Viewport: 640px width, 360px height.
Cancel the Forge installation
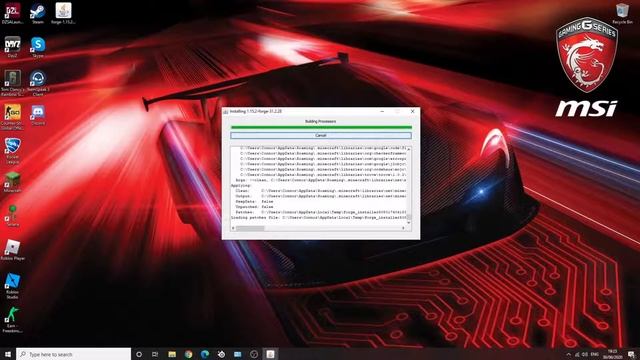(321, 135)
